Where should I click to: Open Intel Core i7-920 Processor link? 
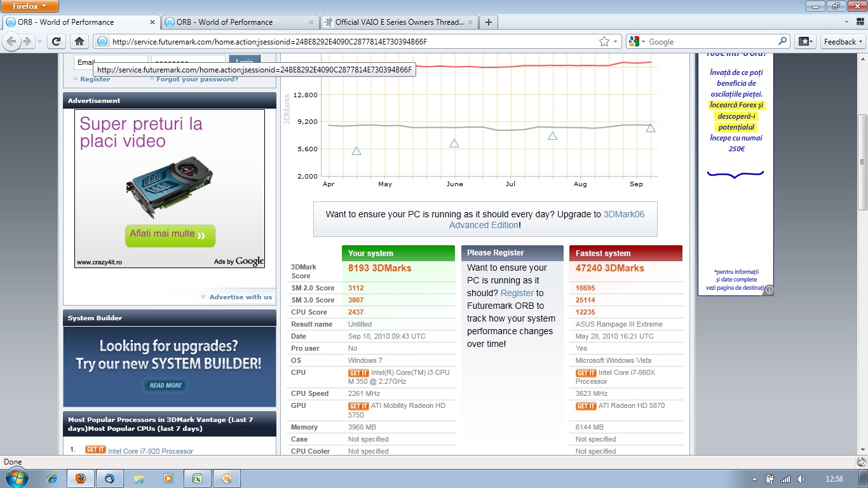coord(151,451)
